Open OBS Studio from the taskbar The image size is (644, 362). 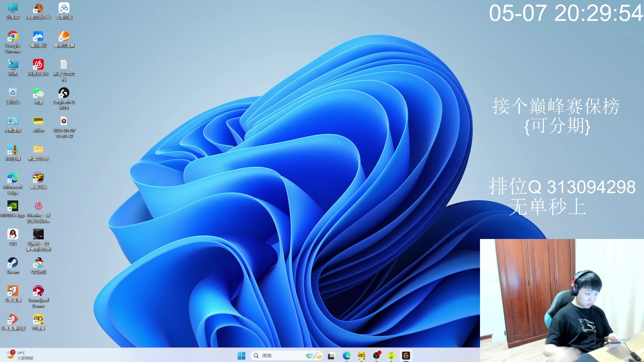coord(377,356)
